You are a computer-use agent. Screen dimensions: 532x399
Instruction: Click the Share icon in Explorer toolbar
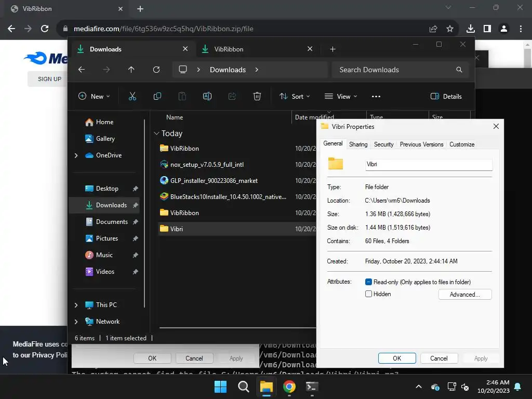[232, 96]
